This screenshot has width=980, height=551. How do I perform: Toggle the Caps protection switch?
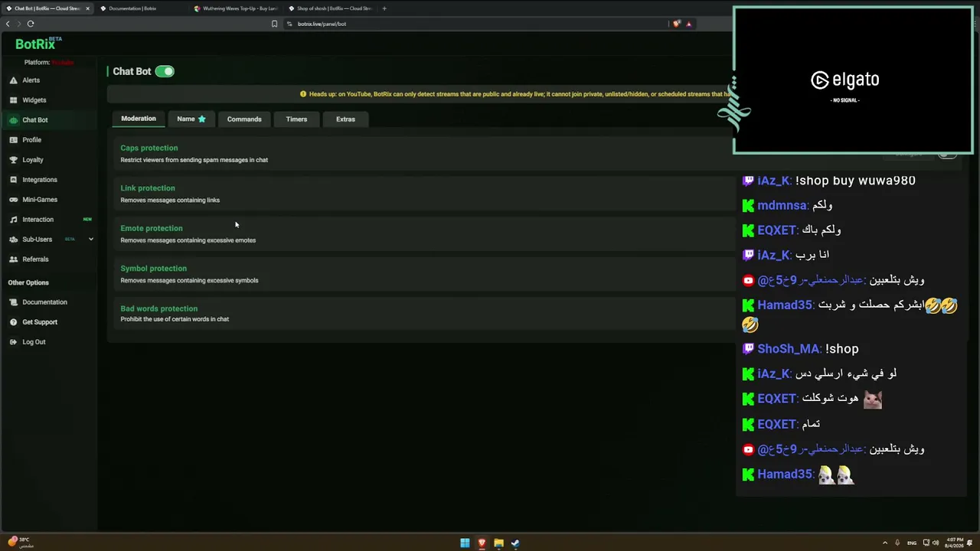[x=947, y=154]
